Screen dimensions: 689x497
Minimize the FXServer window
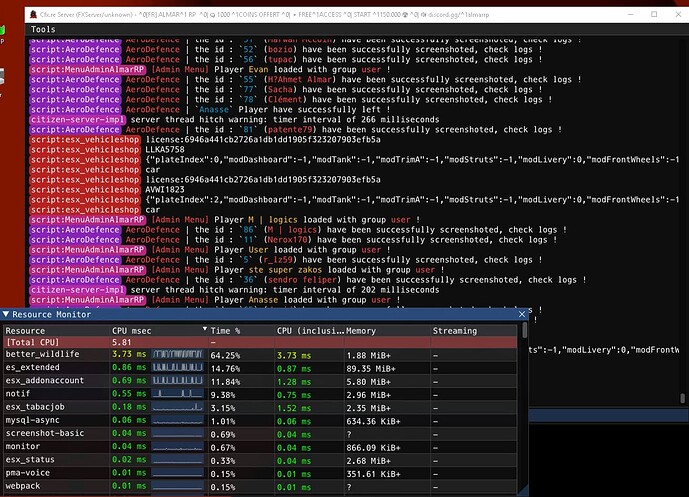pos(631,15)
